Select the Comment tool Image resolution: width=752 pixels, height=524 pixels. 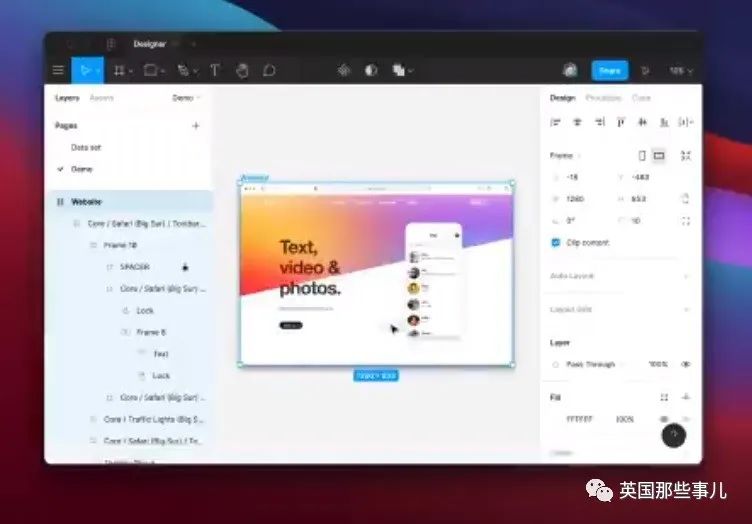pyautogui.click(x=269, y=70)
